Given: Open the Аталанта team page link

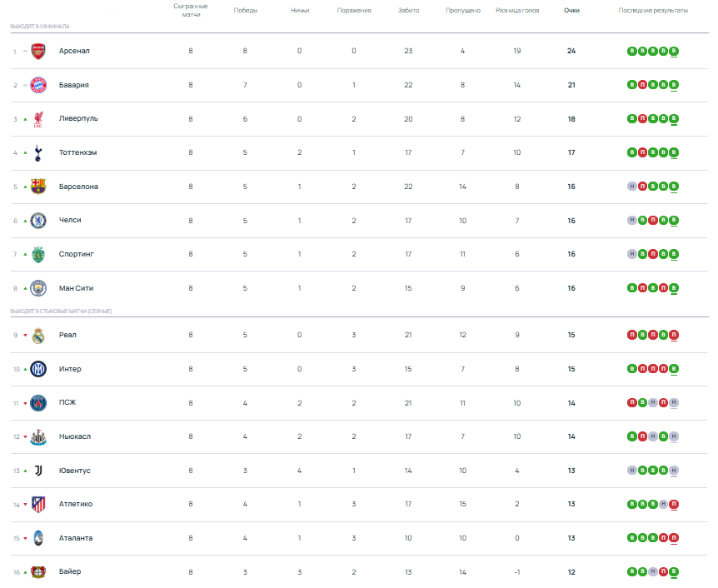Looking at the screenshot, I should coord(76,538).
